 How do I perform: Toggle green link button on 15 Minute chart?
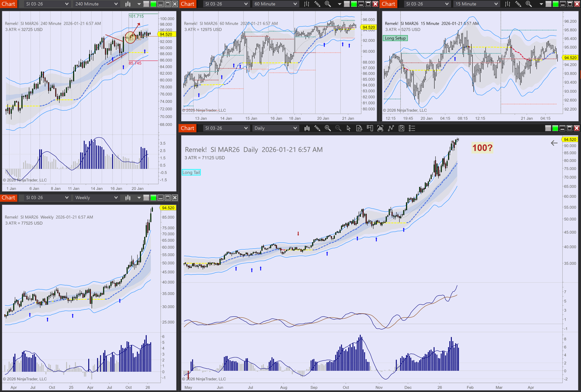[x=555, y=4]
